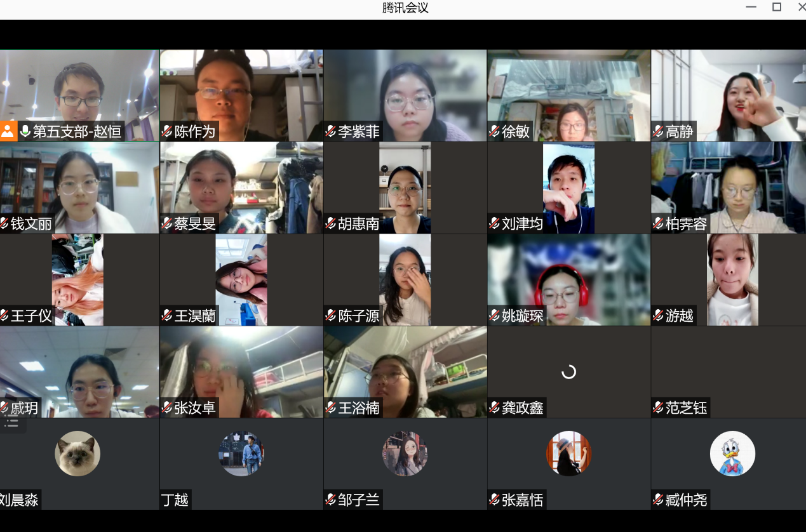This screenshot has width=806, height=532.
Task: Click the muted mic icon beside 高静
Action: pyautogui.click(x=658, y=131)
